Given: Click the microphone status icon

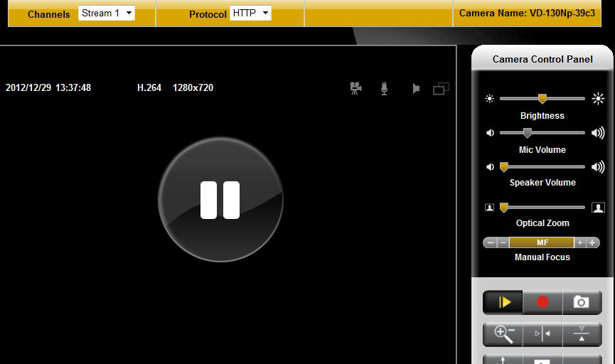Looking at the screenshot, I should (385, 88).
